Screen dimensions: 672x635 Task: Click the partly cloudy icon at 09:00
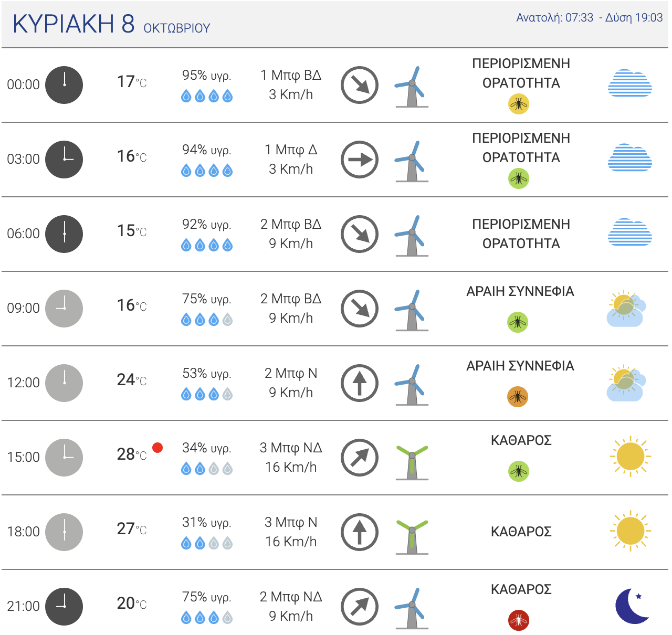tap(626, 309)
